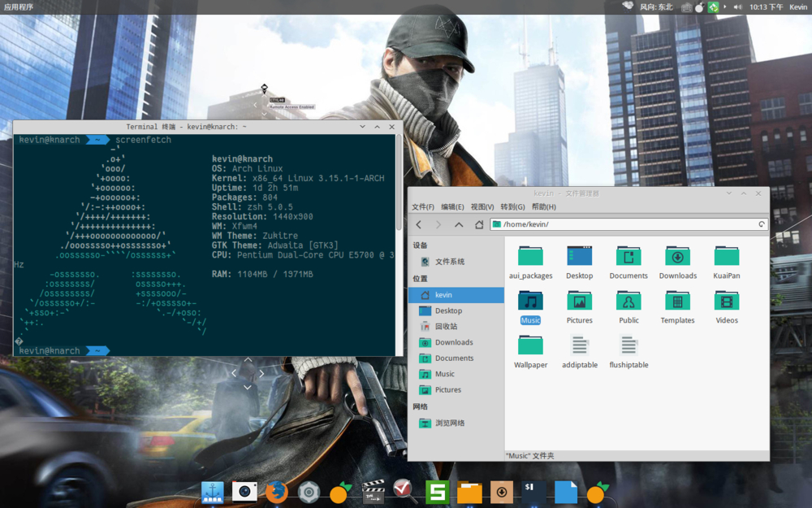Launch Firefox from the dock

point(277,492)
